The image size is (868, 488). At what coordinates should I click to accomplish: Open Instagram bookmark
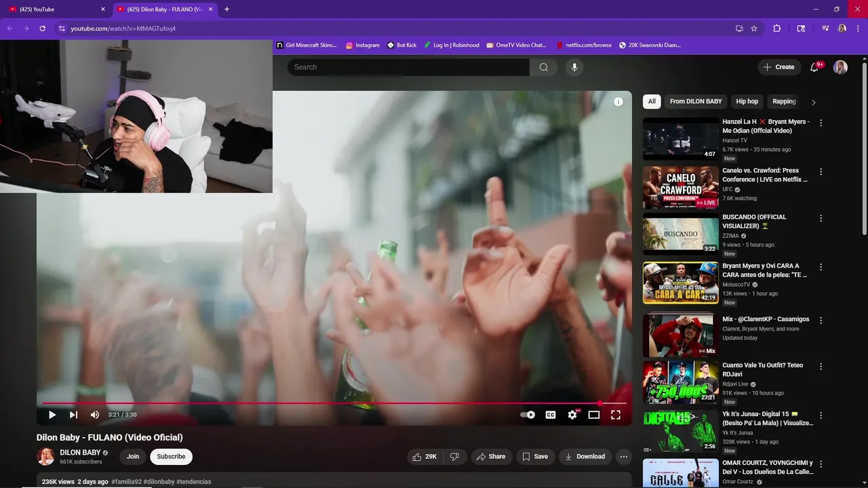coord(363,45)
